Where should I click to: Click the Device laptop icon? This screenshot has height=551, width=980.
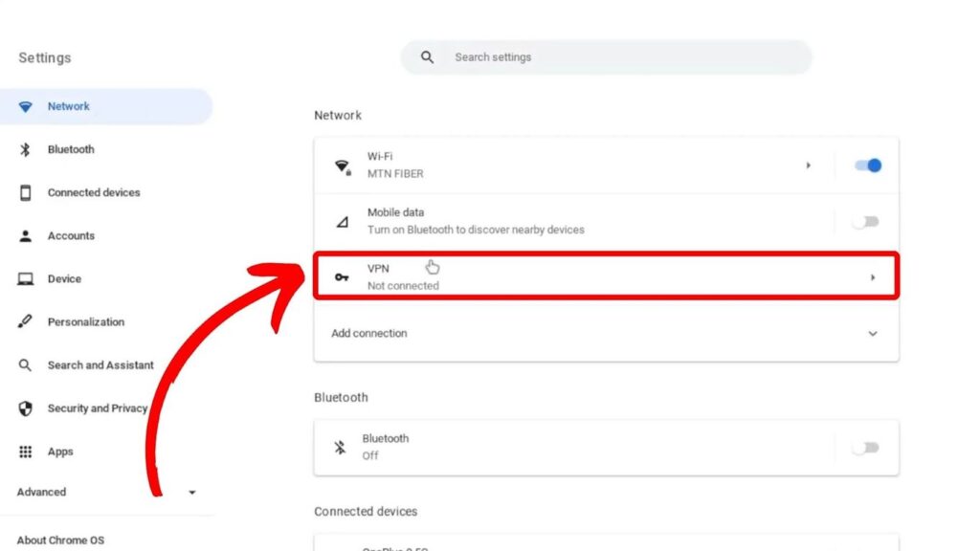click(x=25, y=278)
